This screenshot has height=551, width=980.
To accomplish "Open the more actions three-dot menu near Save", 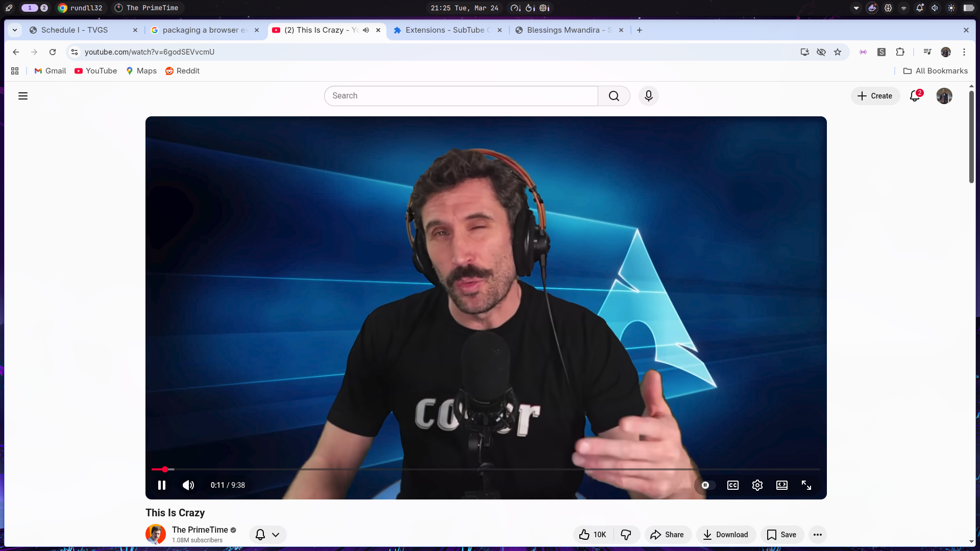I will tap(817, 535).
